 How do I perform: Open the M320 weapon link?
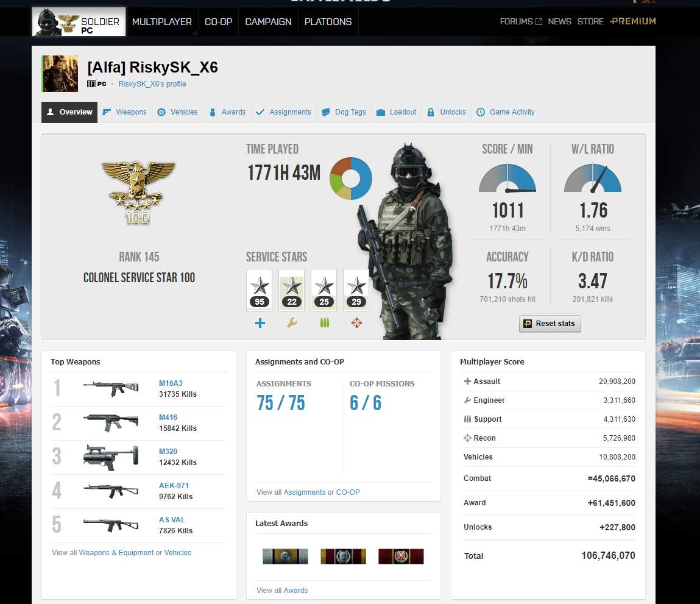pos(168,452)
